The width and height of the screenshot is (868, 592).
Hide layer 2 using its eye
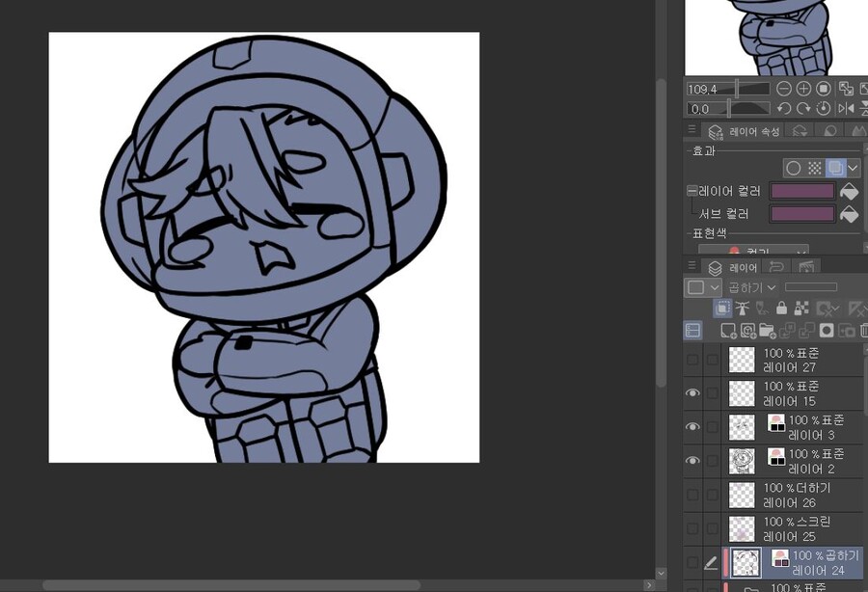(x=692, y=461)
